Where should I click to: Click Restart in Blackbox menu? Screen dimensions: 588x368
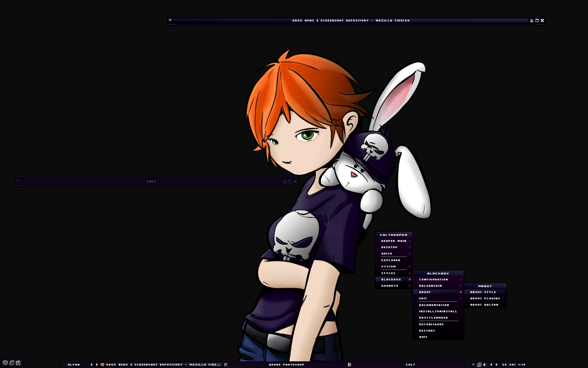438,330
